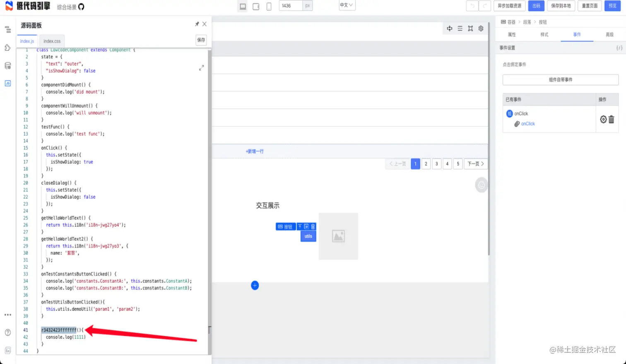This screenshot has width=626, height=364.
Task: Click the three-dots more icon in sidebar
Action: [x=8, y=315]
